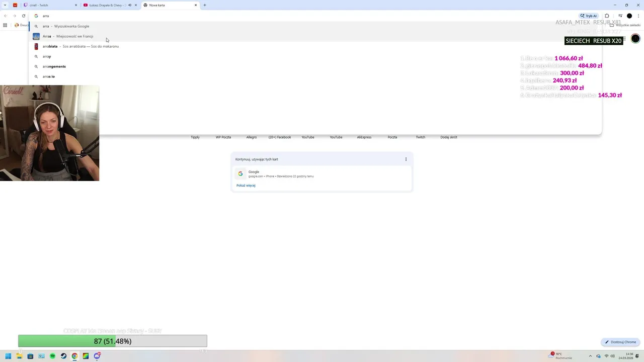Open Spotify from the taskbar

(x=52, y=356)
